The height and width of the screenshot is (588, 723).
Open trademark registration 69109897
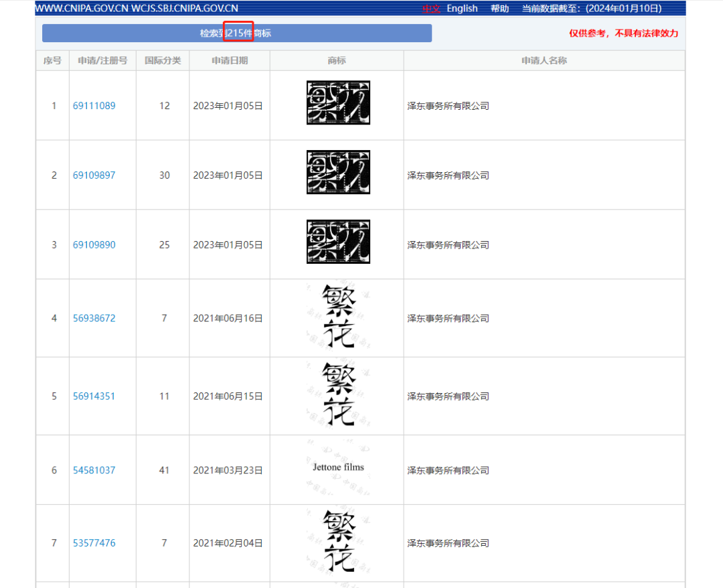(x=94, y=175)
